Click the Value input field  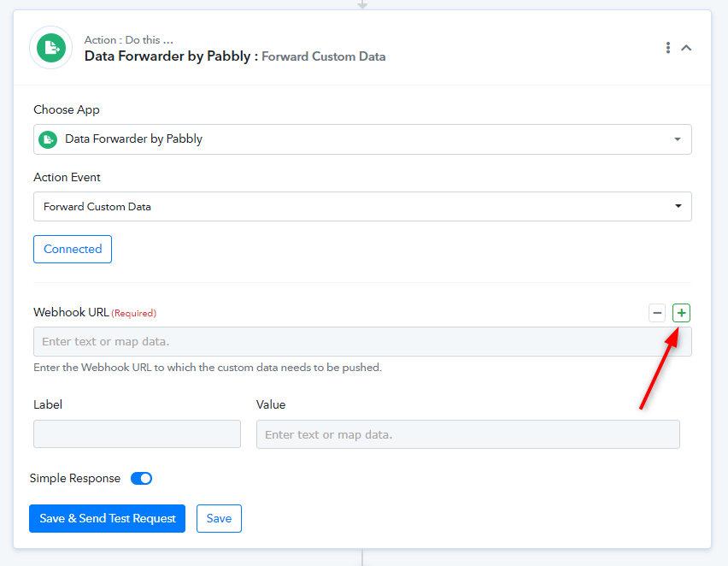[468, 434]
